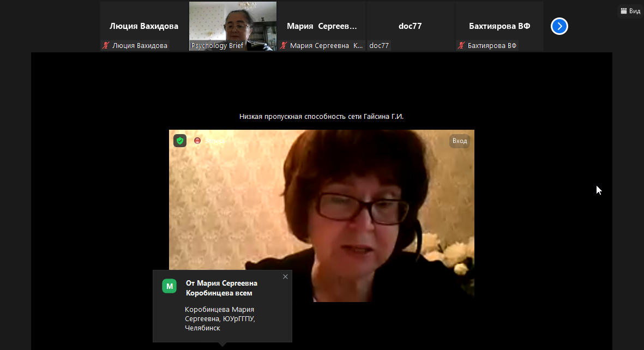The width and height of the screenshot is (644, 350).
Task: Click the green M avatar in chat notification
Action: [170, 286]
